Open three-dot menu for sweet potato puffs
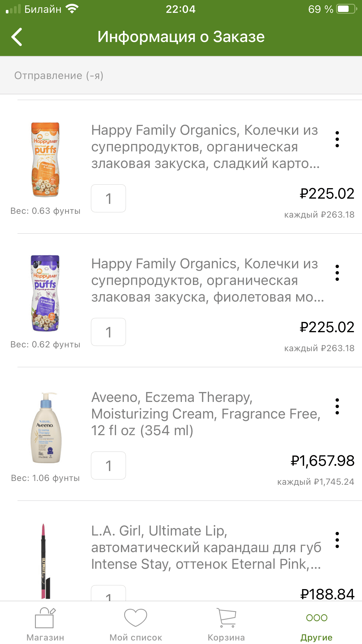362x644 pixels. coord(337,139)
